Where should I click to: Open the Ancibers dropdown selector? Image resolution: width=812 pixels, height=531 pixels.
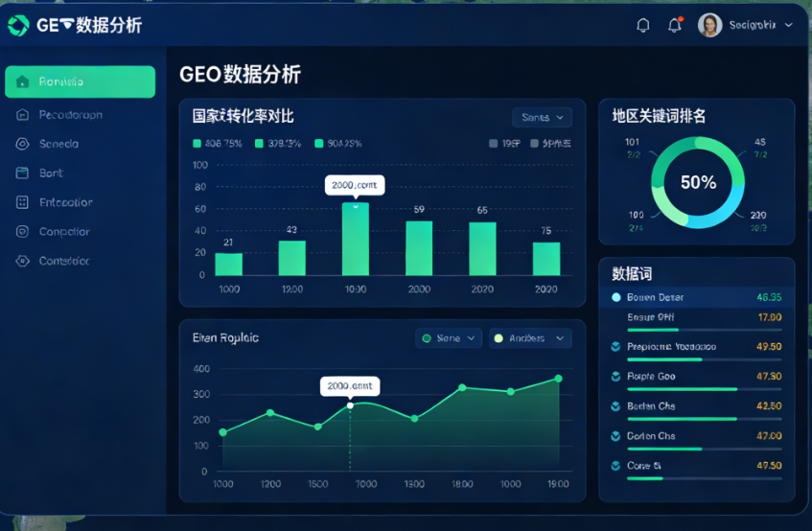click(530, 338)
